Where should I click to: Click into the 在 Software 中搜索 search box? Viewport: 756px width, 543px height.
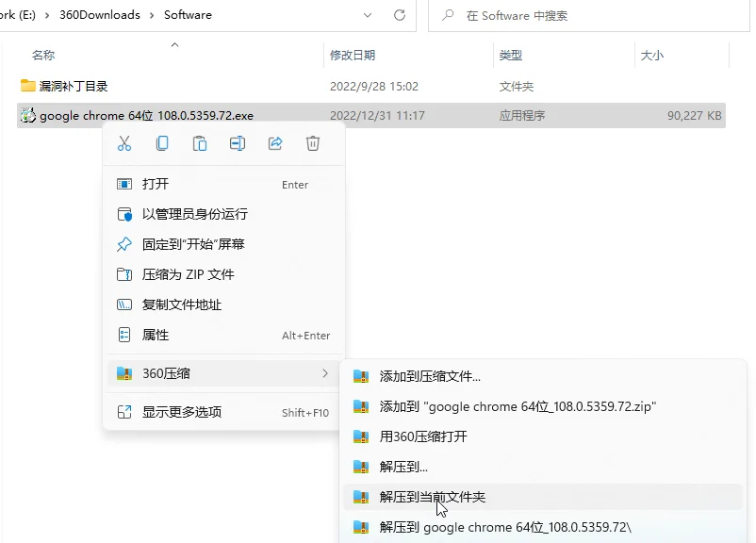point(589,15)
